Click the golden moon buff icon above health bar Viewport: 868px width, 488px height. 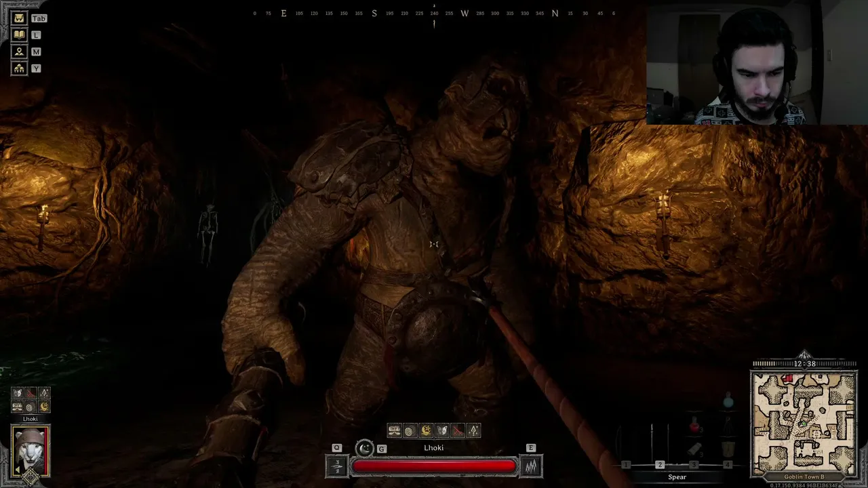pyautogui.click(x=426, y=430)
